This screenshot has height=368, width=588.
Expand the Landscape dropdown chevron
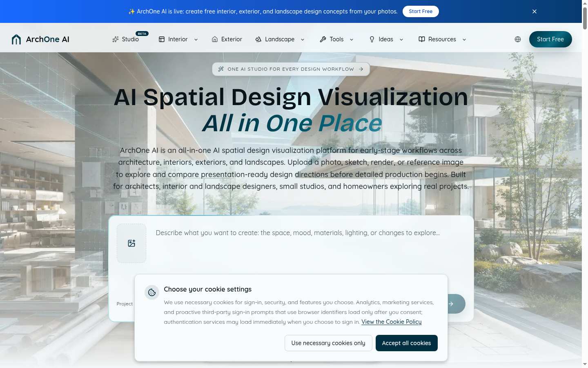point(303,40)
